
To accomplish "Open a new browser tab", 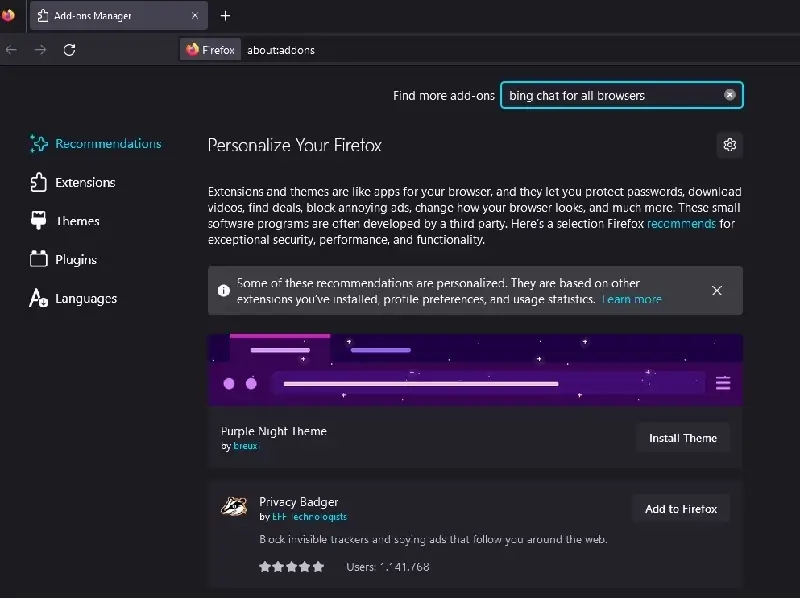I will (225, 16).
